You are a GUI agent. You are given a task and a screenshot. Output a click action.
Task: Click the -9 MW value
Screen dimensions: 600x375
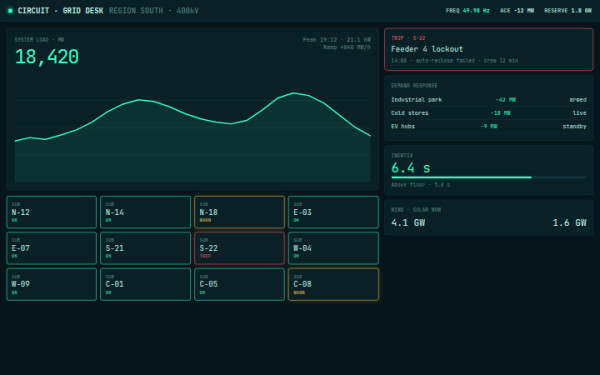pos(489,126)
